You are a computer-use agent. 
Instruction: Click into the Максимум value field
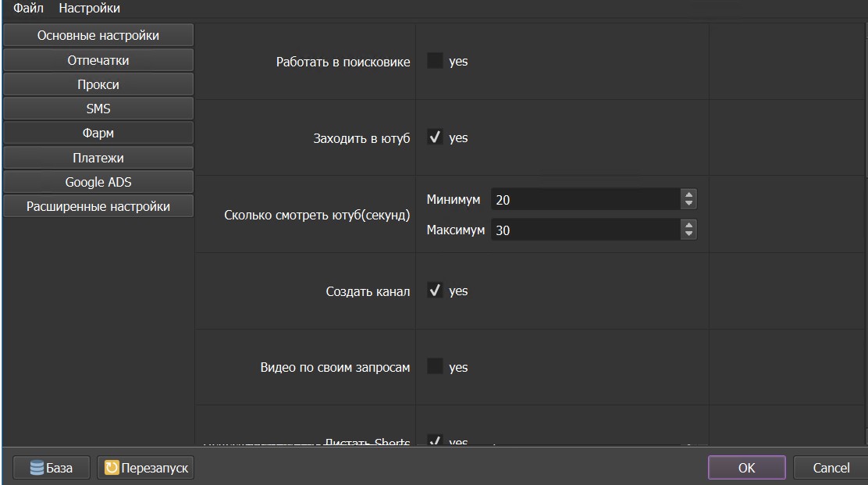(x=585, y=230)
